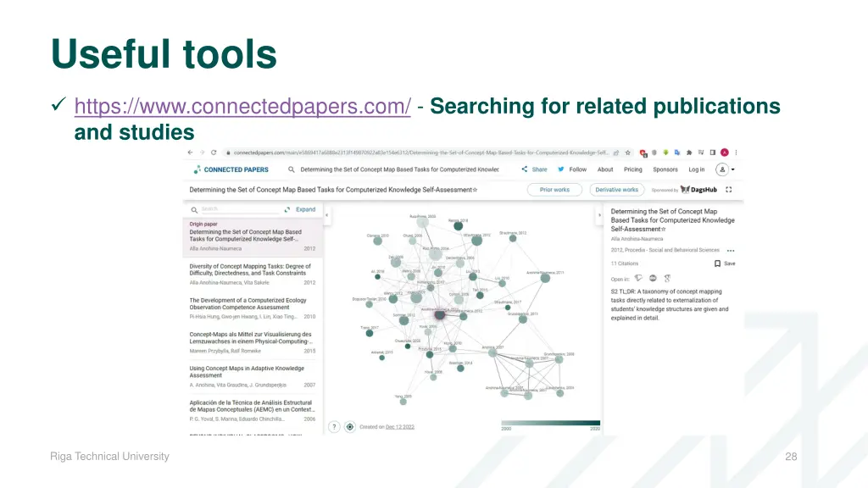Screen dimensions: 868x488
Task: Click the browser forward arrow
Action: (202, 152)
